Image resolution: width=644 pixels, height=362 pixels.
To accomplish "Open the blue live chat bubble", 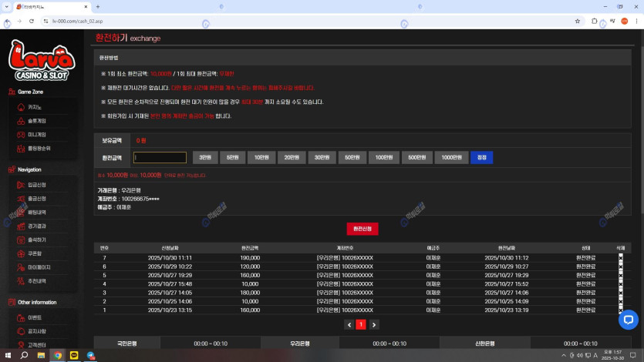I will [x=628, y=319].
